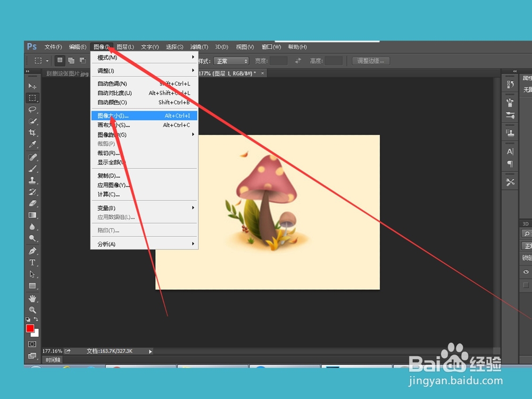Swap width and height values

298,61
